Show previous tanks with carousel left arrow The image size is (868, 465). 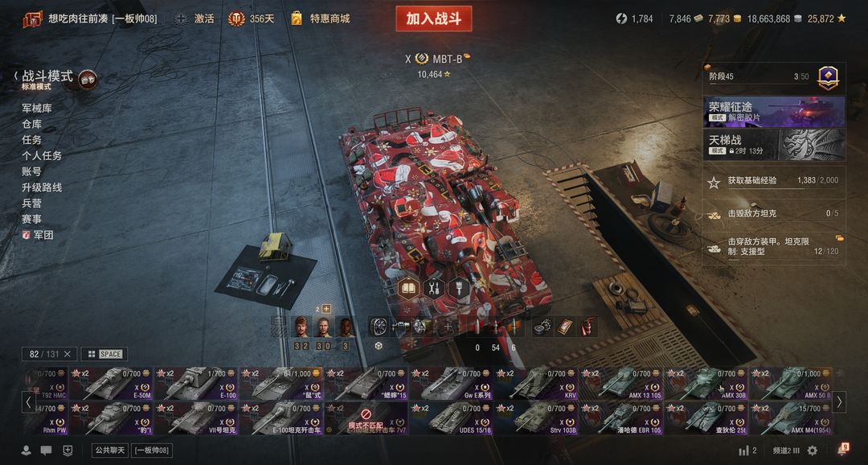pos(29,401)
